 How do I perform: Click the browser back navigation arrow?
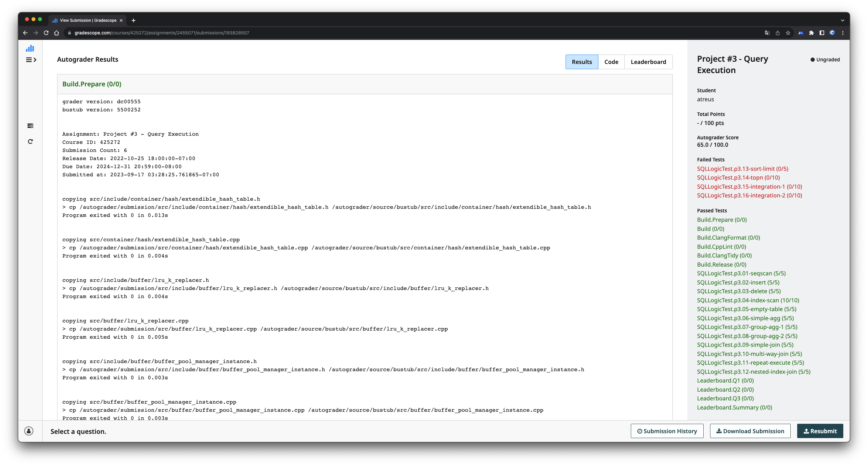25,33
